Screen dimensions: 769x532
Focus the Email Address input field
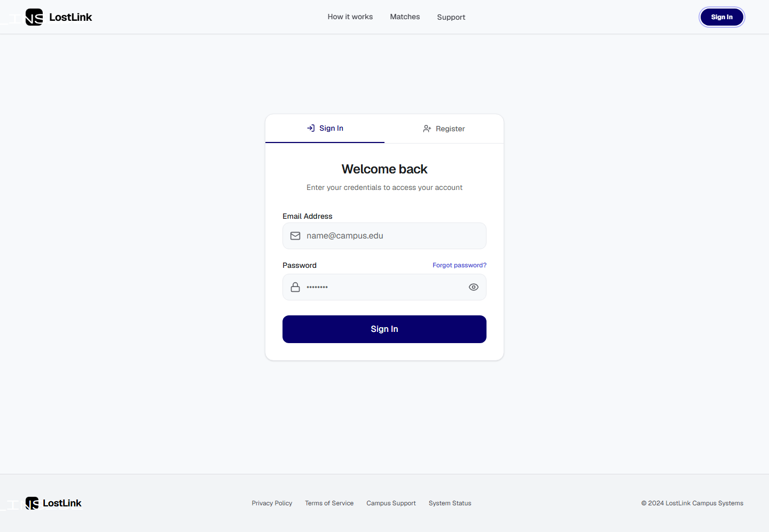click(384, 236)
